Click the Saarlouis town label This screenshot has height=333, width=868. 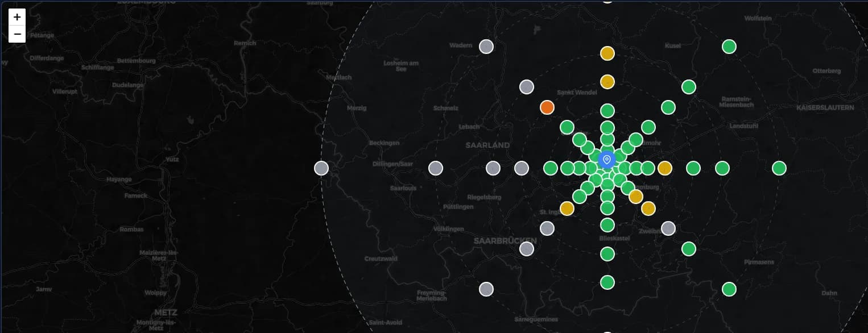pyautogui.click(x=403, y=188)
